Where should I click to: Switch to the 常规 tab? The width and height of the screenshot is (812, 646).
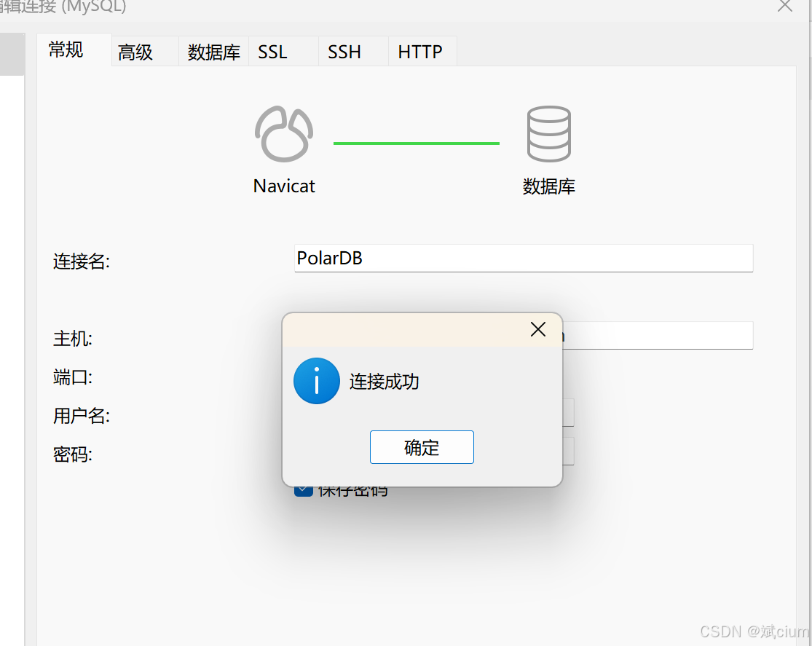(74, 50)
